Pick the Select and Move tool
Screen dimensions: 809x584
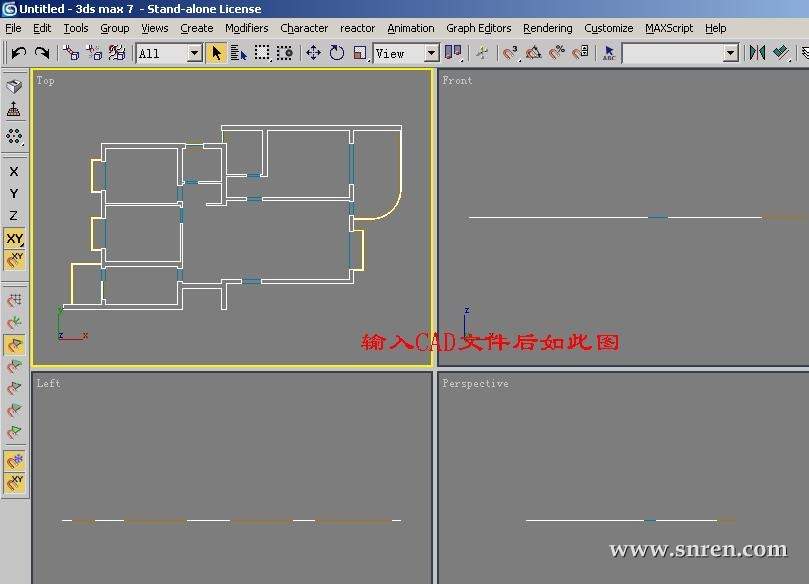(x=313, y=53)
